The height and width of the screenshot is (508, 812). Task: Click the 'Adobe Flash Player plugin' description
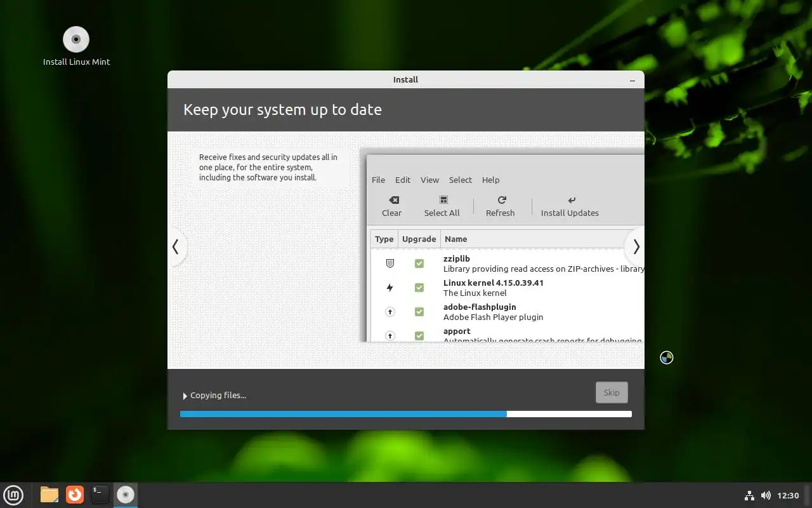[x=494, y=317]
